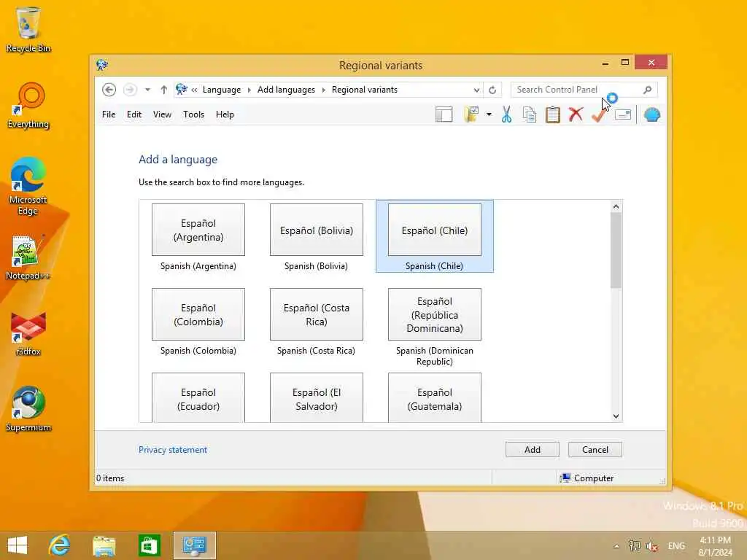
Task: Click the Copy toolbar icon
Action: [x=530, y=114]
